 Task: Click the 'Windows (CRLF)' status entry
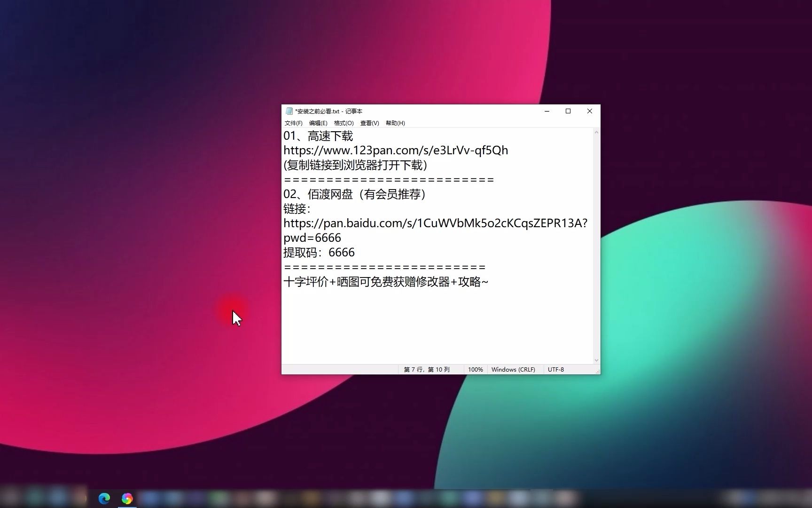[513, 370]
